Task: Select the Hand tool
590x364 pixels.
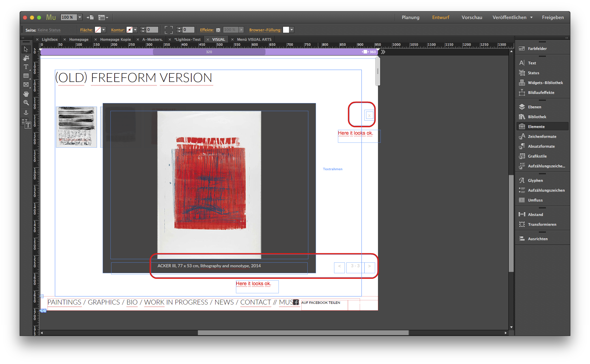Action: coord(26,94)
